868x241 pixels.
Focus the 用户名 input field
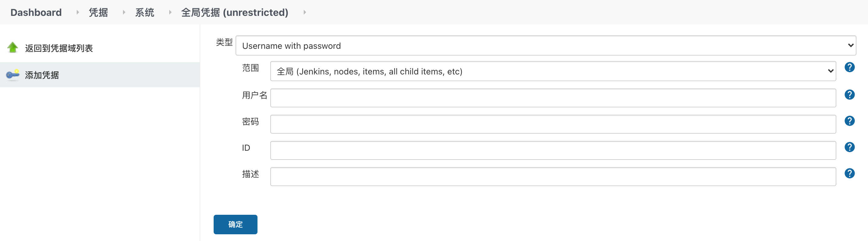pyautogui.click(x=553, y=98)
